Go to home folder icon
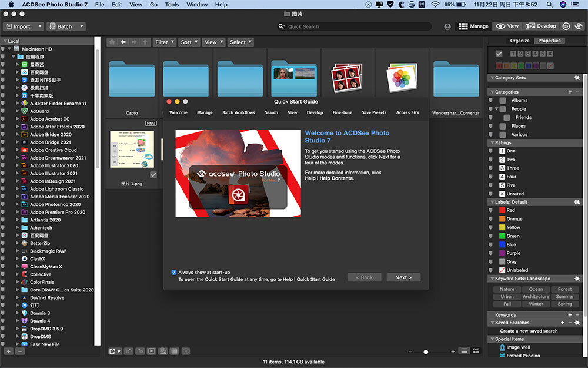 112,42
